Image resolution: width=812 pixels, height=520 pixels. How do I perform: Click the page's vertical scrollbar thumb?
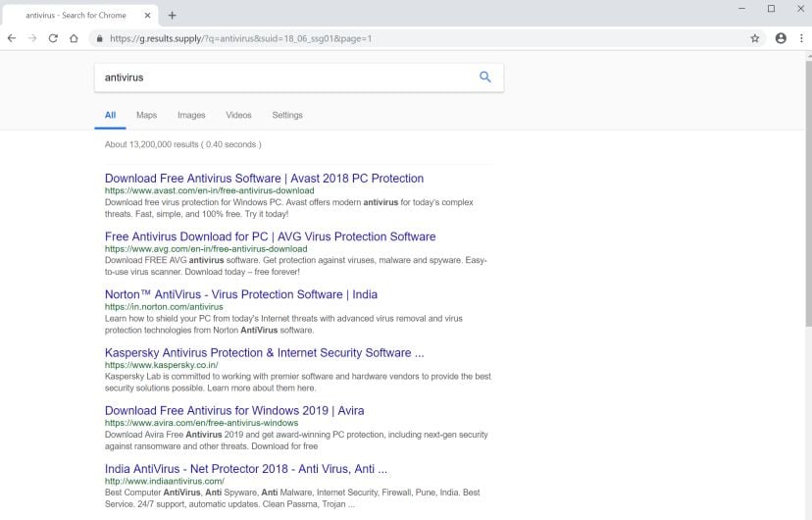click(x=808, y=192)
